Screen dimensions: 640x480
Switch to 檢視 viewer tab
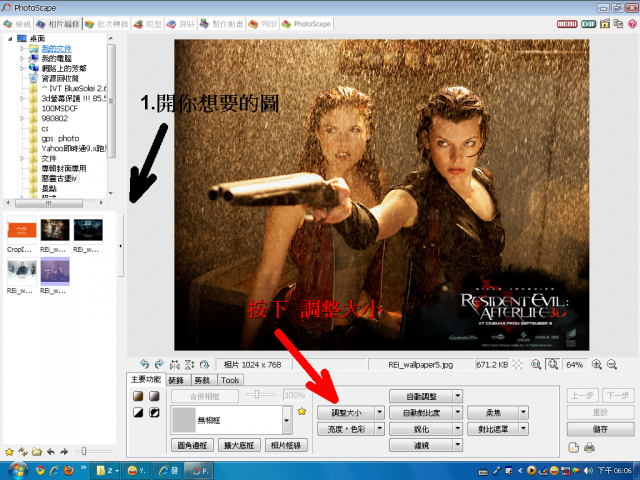click(x=18, y=24)
